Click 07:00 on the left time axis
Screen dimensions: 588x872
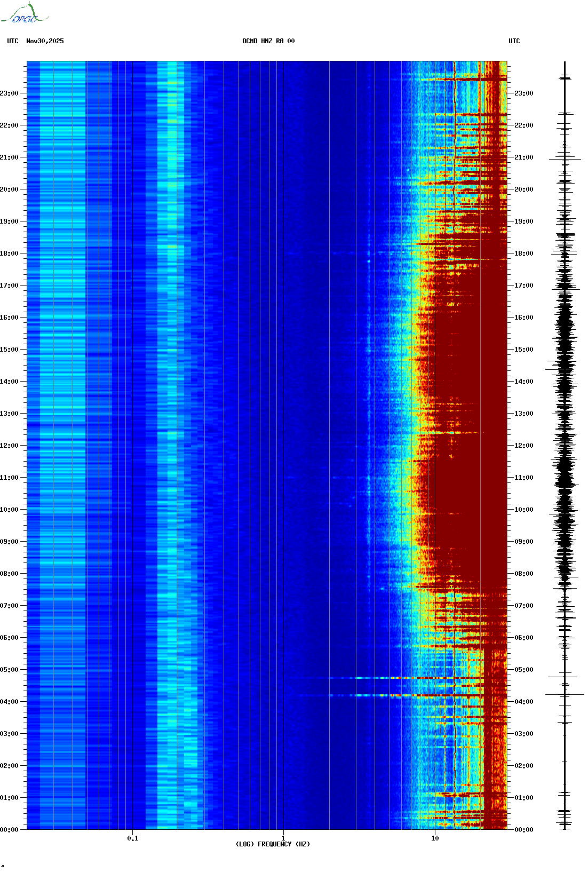click(x=9, y=606)
